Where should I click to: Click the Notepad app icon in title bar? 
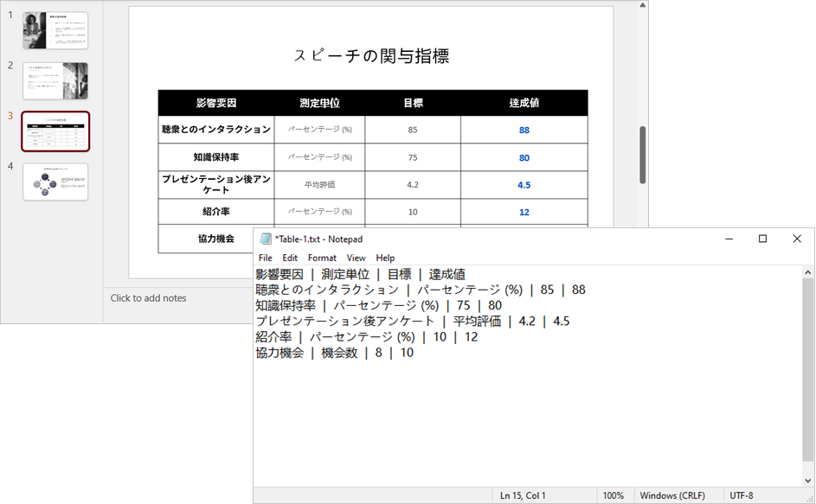[x=266, y=239]
